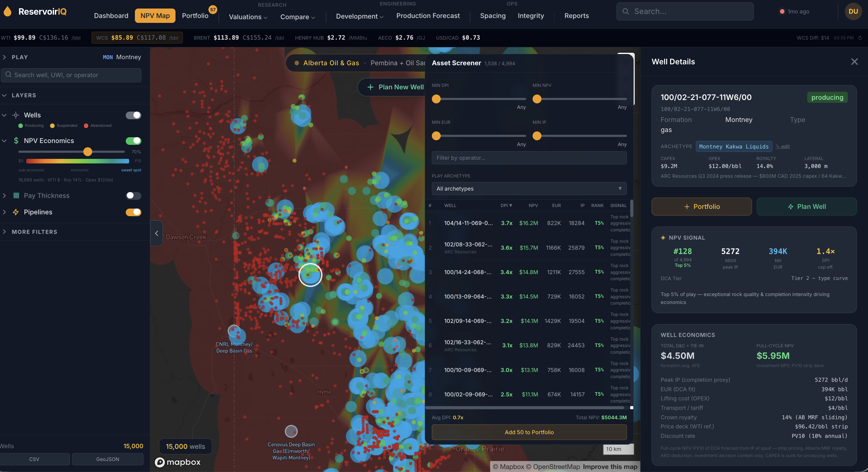Screen dimensions: 868x472
Task: Click the Pay Thickness grid icon
Action: (x=16, y=196)
